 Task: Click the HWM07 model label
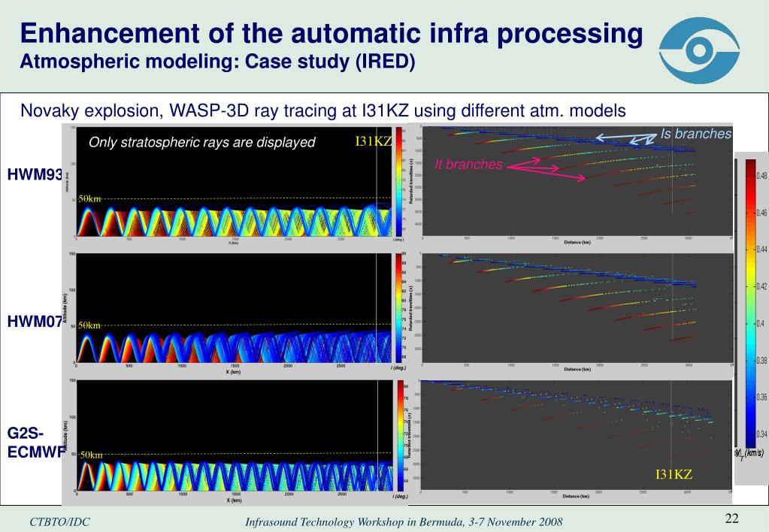[x=35, y=321]
